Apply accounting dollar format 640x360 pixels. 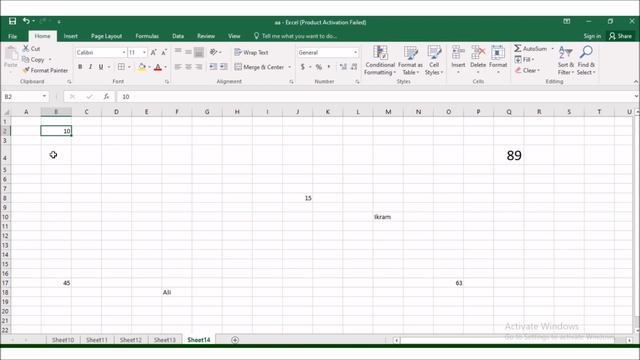coord(302,67)
